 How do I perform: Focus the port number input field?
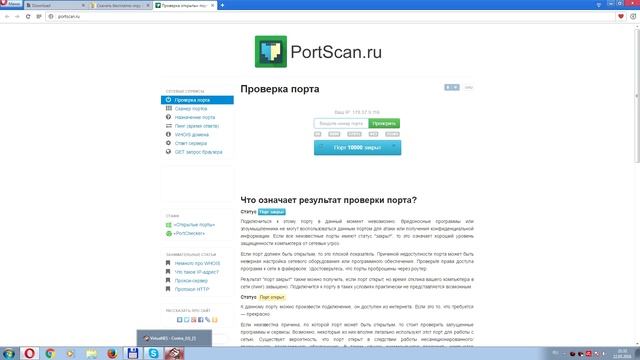pyautogui.click(x=341, y=123)
